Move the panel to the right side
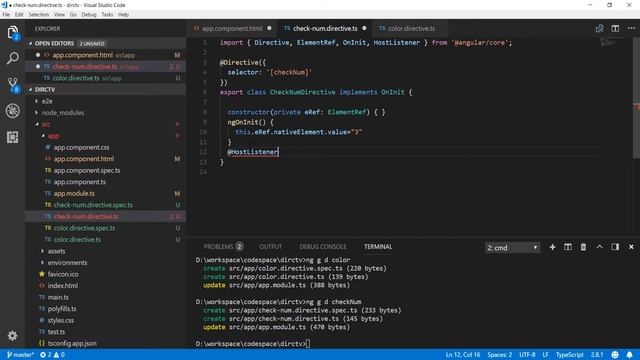 (615, 247)
